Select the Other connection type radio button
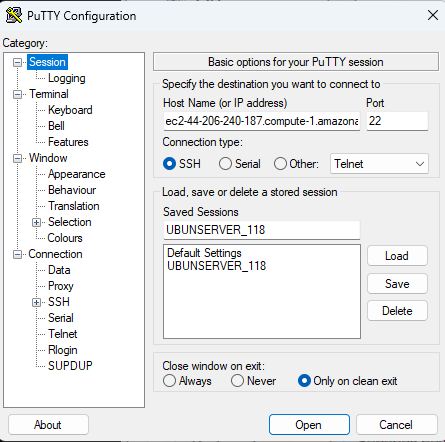The width and height of the screenshot is (445, 442). pos(280,164)
